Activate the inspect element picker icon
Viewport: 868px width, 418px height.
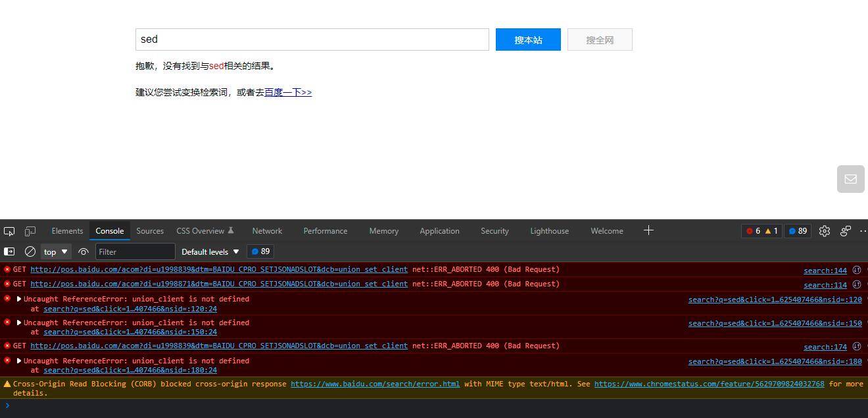9,231
